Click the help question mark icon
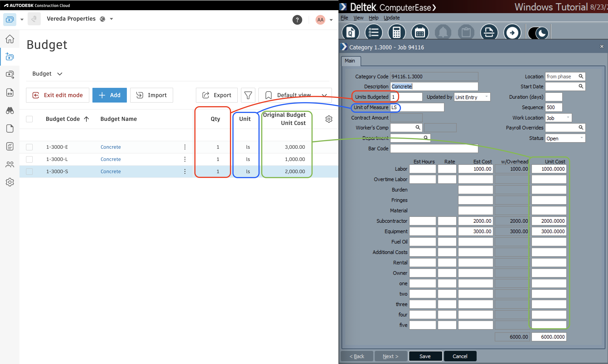608x364 pixels. [297, 20]
